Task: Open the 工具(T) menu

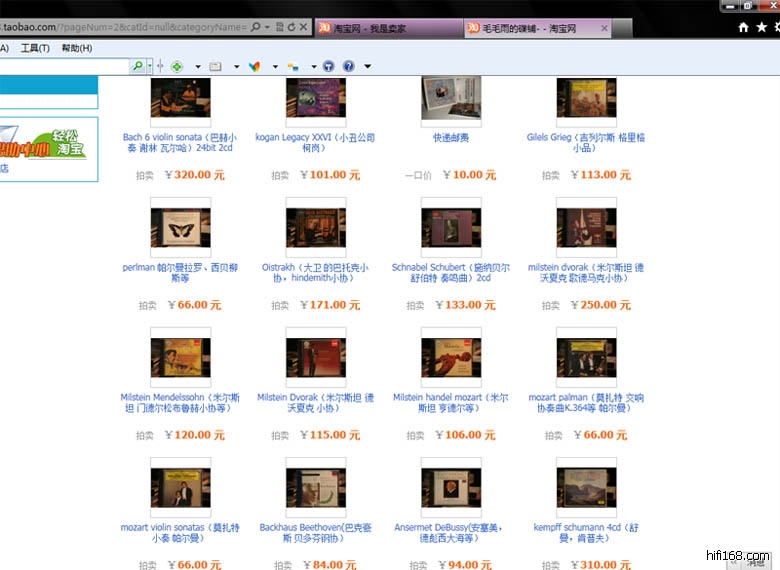Action: tap(35, 48)
